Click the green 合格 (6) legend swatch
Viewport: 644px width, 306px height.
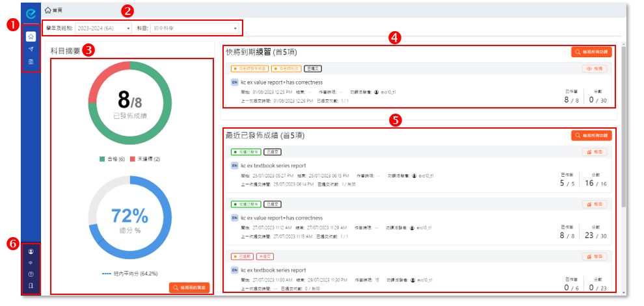point(102,159)
